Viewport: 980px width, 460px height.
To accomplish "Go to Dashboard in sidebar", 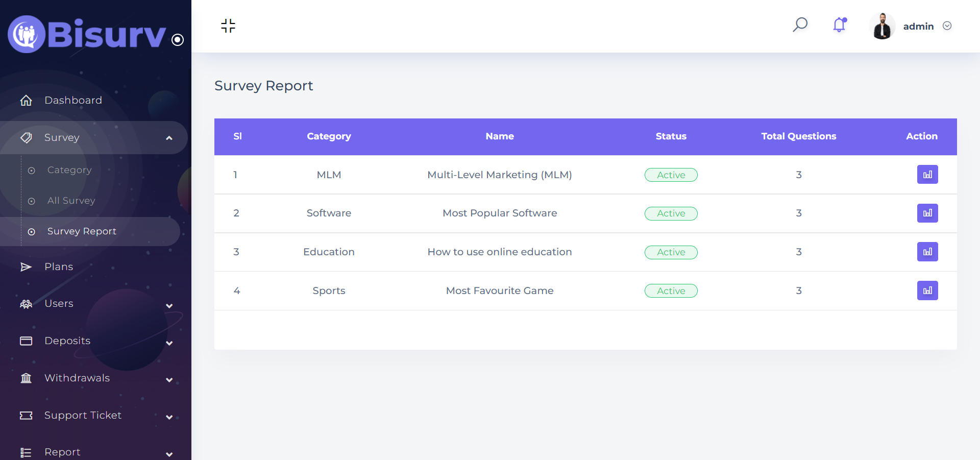I will tap(73, 101).
